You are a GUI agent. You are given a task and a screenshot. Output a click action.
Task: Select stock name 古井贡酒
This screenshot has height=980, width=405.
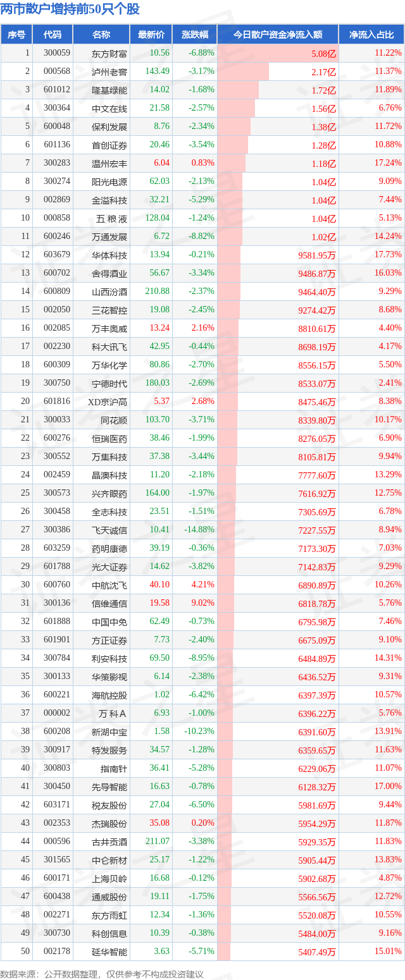[109, 842]
